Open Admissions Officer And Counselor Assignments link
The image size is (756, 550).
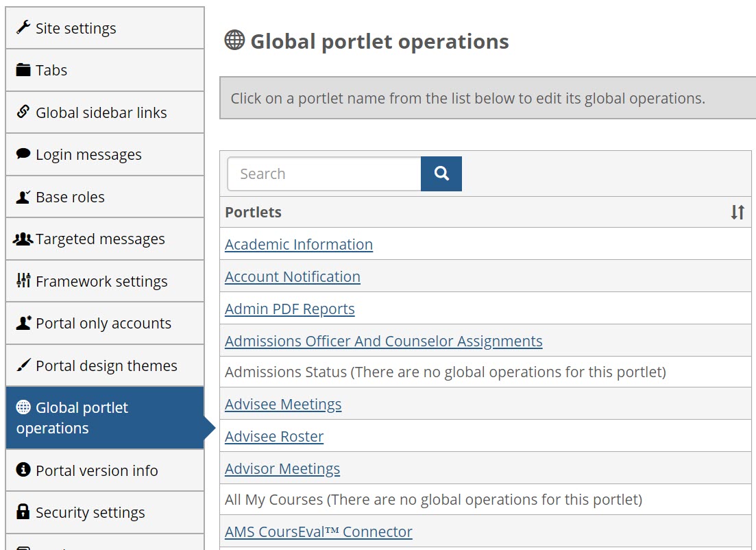pyautogui.click(x=383, y=342)
